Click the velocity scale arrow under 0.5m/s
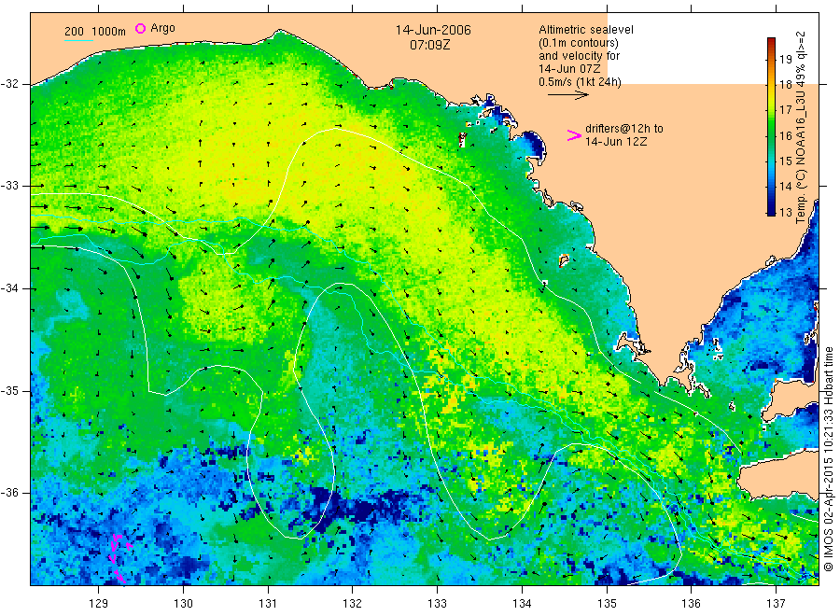 [x=567, y=95]
